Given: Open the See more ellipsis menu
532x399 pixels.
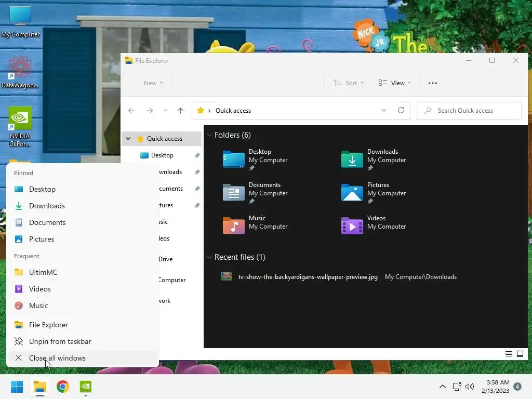Looking at the screenshot, I should click(433, 83).
